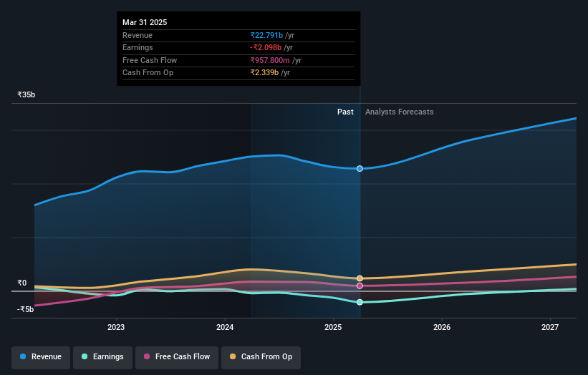Select the -₹2.098b earnings value in tooltip
Screen dimensions: 588x375
tap(266, 47)
